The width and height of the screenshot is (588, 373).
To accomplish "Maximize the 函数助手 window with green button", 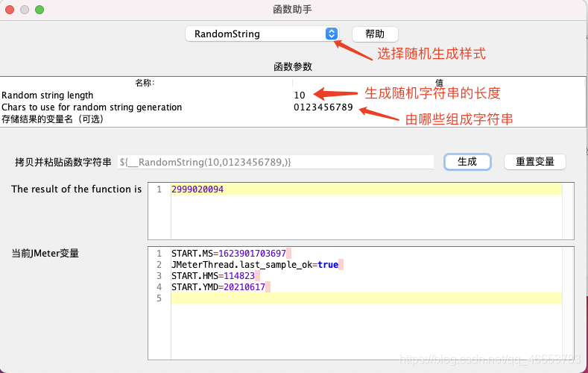I will (39, 10).
